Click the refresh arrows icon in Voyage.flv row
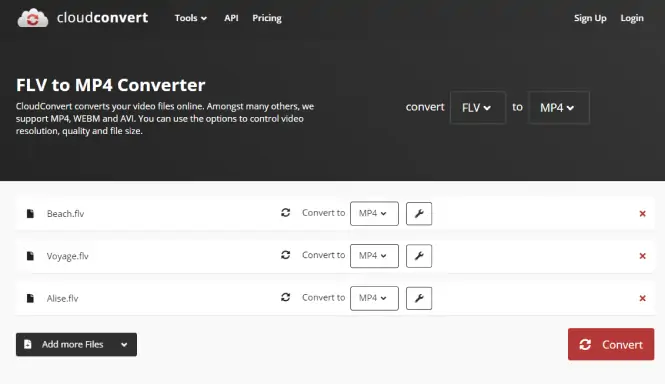 285,255
